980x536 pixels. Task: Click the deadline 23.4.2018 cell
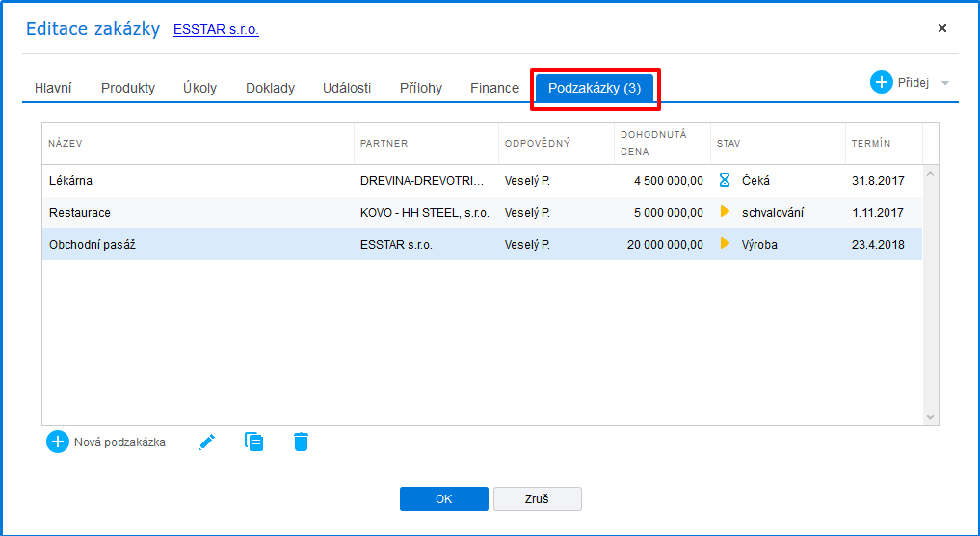(878, 245)
